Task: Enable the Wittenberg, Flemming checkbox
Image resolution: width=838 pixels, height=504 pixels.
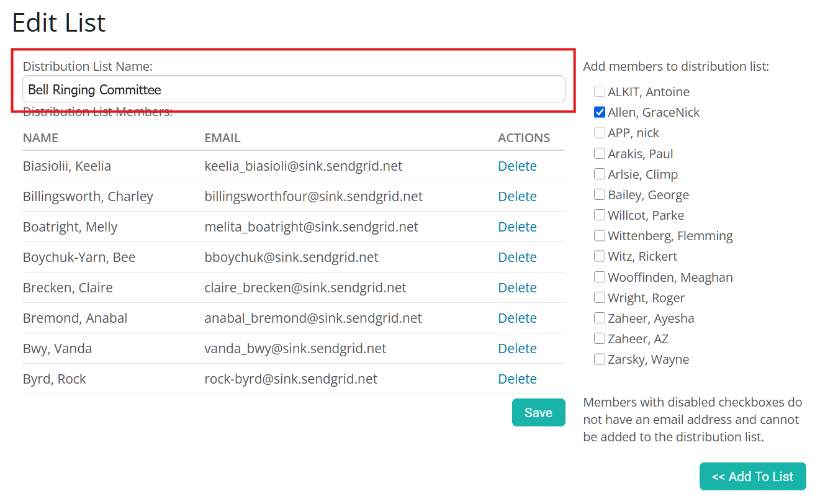Action: point(600,235)
